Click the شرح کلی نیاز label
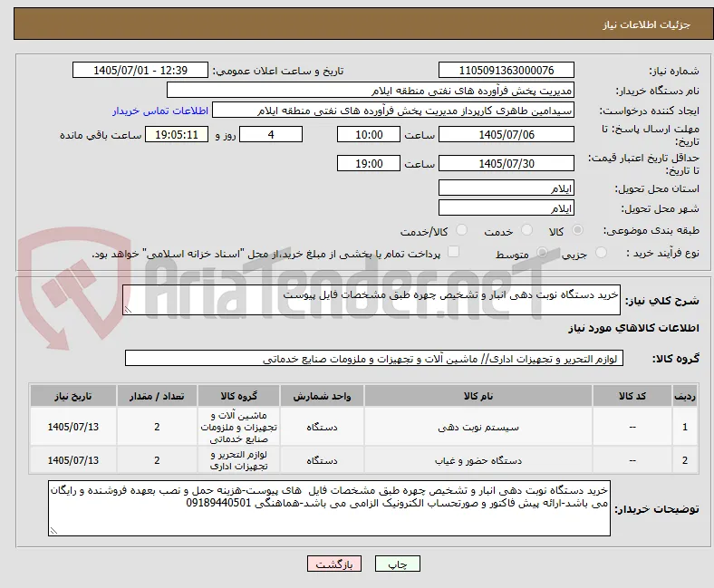Screen dimensions: 714x588 coord(662,301)
